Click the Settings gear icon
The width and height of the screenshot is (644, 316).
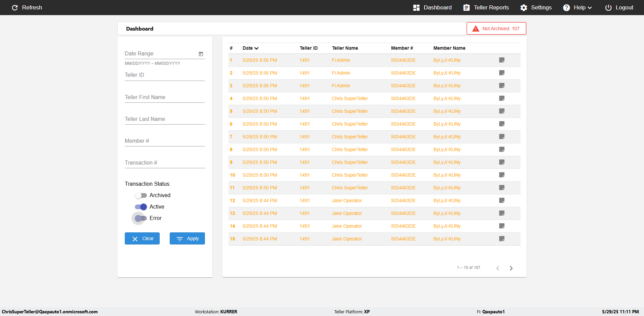pyautogui.click(x=524, y=8)
